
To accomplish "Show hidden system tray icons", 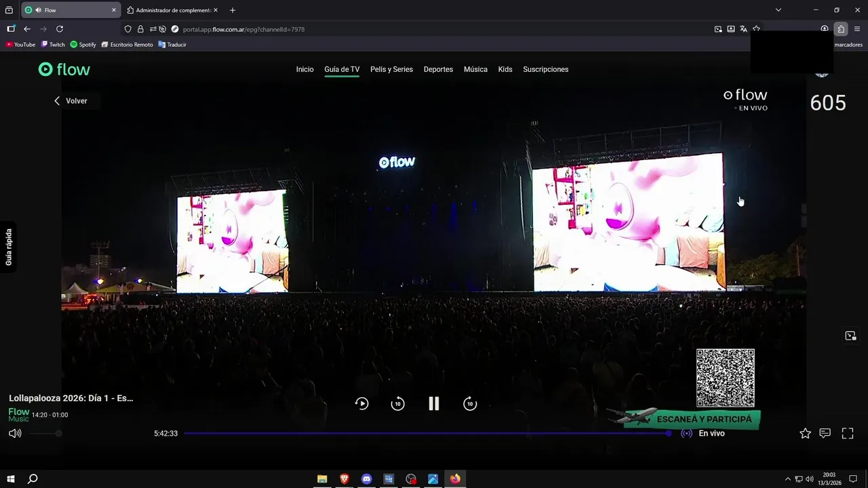I will pyautogui.click(x=787, y=479).
